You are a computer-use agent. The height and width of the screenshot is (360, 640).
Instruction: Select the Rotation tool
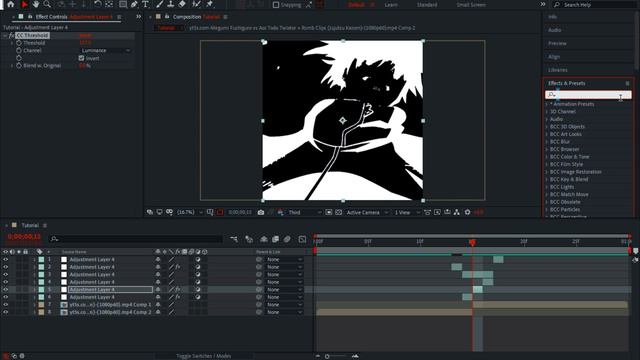coord(98,4)
